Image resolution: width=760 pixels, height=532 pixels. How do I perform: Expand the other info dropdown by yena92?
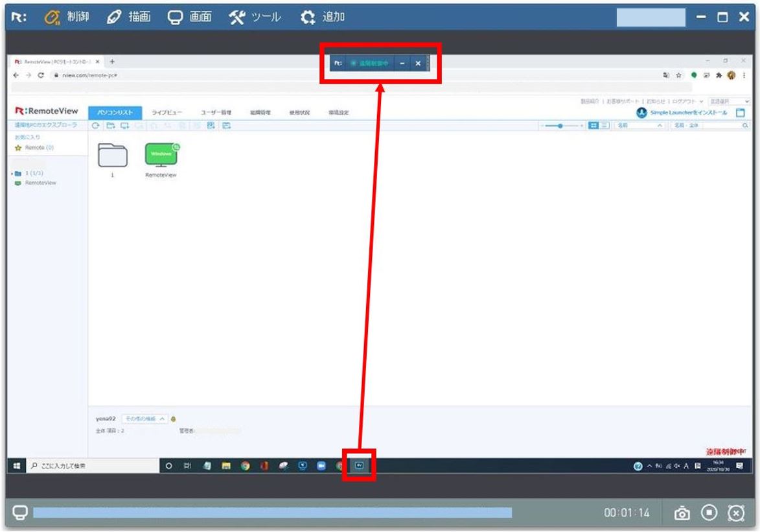[144, 419]
